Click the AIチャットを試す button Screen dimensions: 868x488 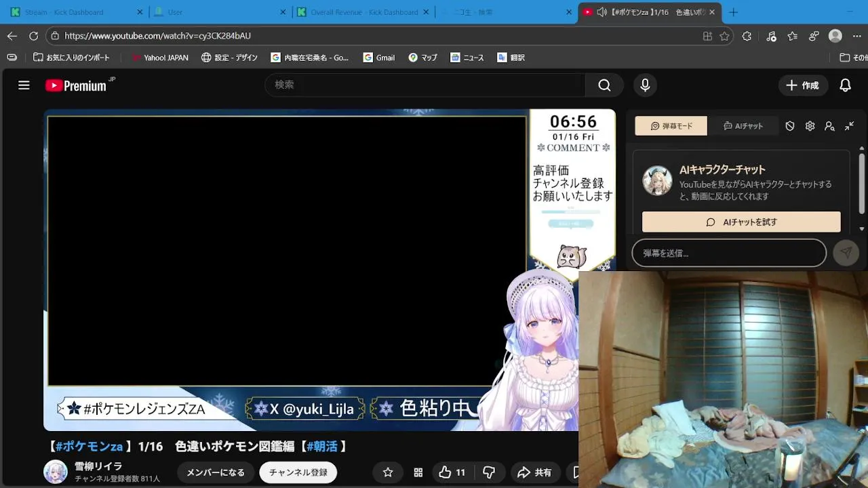point(741,222)
